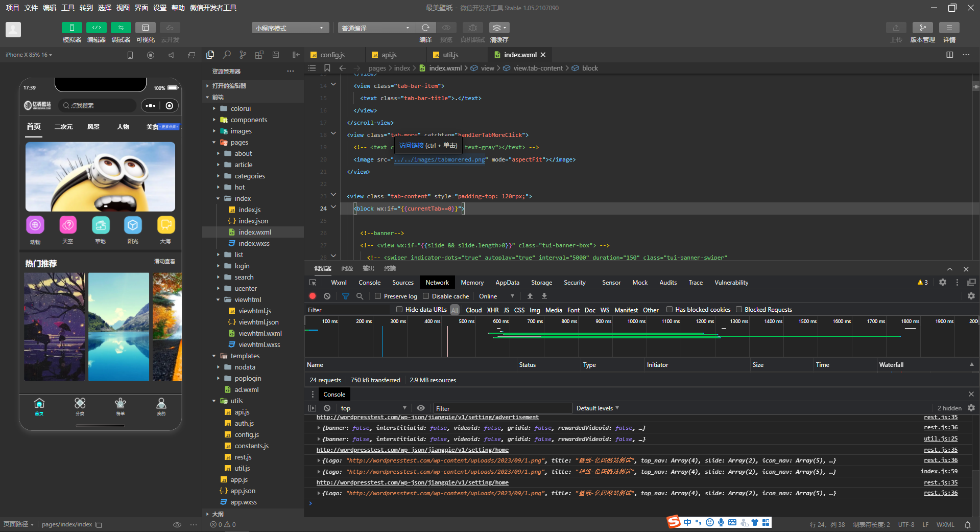Click the split editor icon
Screen dimensions: 980x532
950,55
